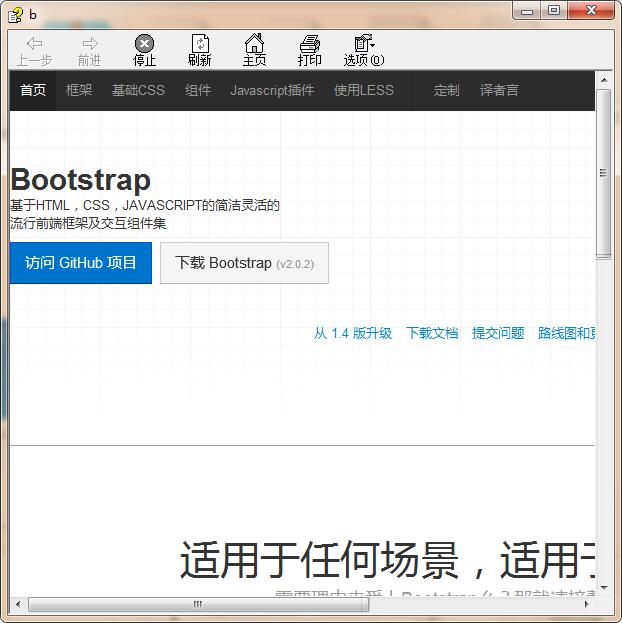Click 访问 GitHub 项目 button

click(81, 263)
